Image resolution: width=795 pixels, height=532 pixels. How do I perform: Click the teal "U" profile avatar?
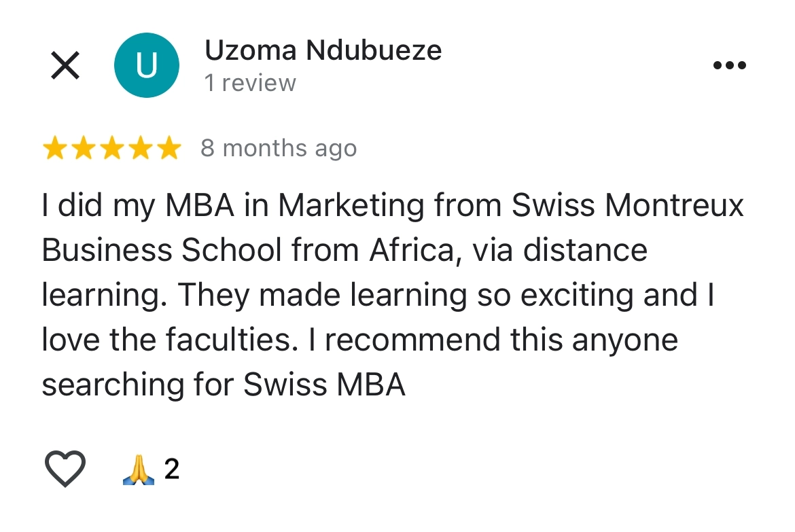147,66
